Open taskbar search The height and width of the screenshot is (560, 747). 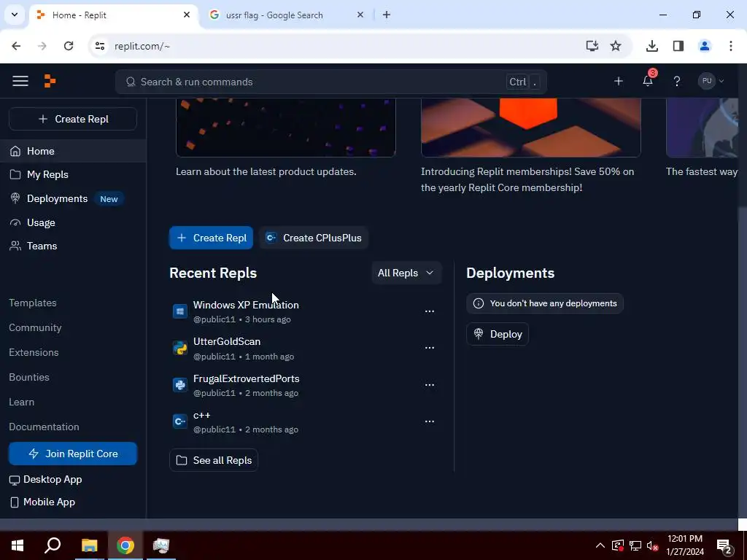pyautogui.click(x=53, y=545)
